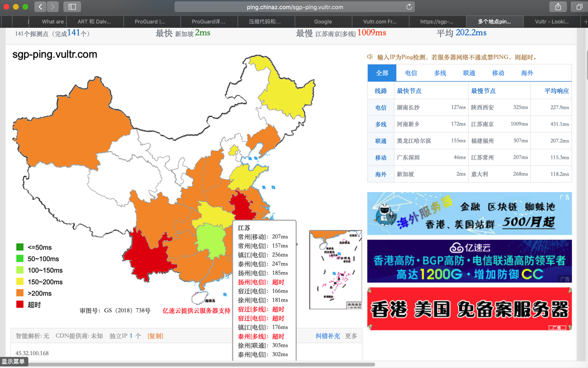Select the 电信 filter tab
The width and height of the screenshot is (588, 368).
point(411,73)
